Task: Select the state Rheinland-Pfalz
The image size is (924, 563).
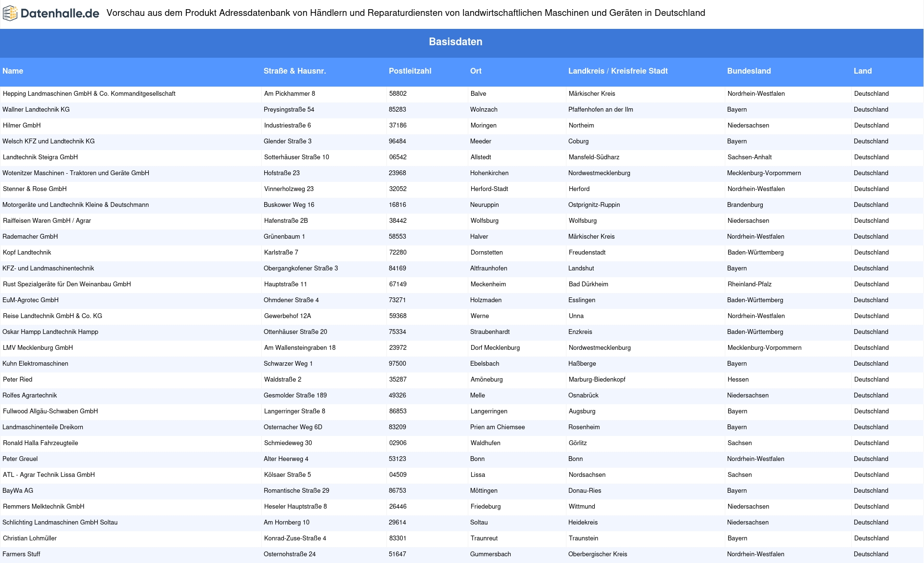Action: (x=750, y=284)
